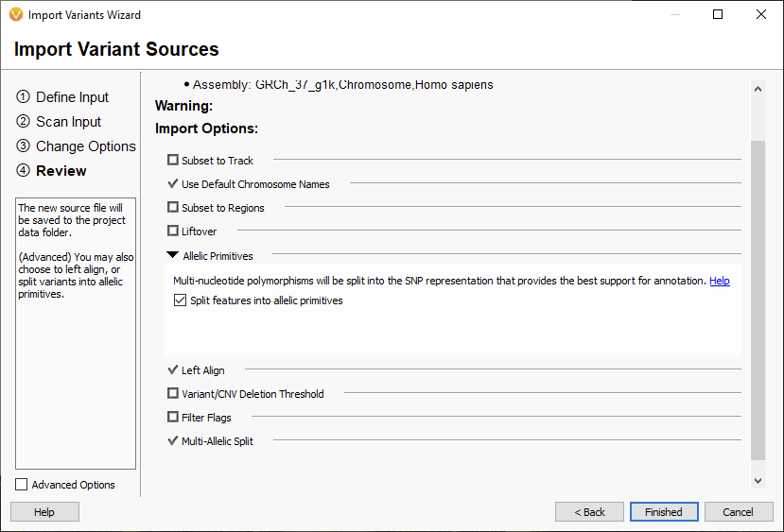Image resolution: width=784 pixels, height=532 pixels.
Task: Click the step 4 Review circled icon
Action: pyautogui.click(x=23, y=170)
